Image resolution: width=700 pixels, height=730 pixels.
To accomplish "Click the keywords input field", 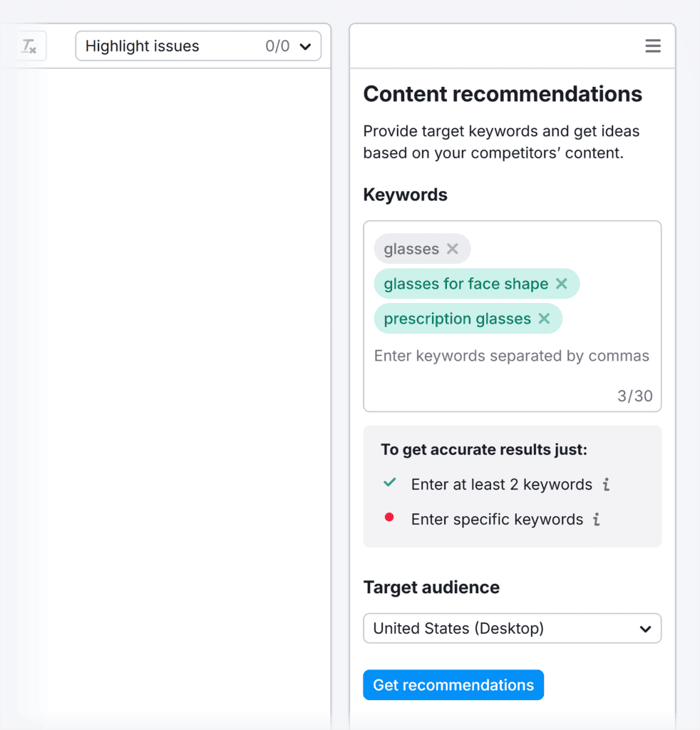I will click(x=511, y=356).
